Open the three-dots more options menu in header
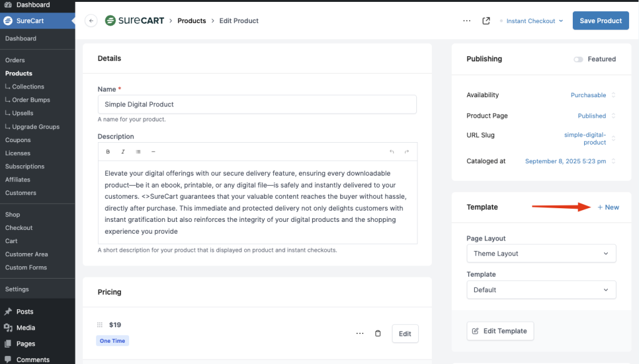This screenshot has height=364, width=639. pos(467,21)
